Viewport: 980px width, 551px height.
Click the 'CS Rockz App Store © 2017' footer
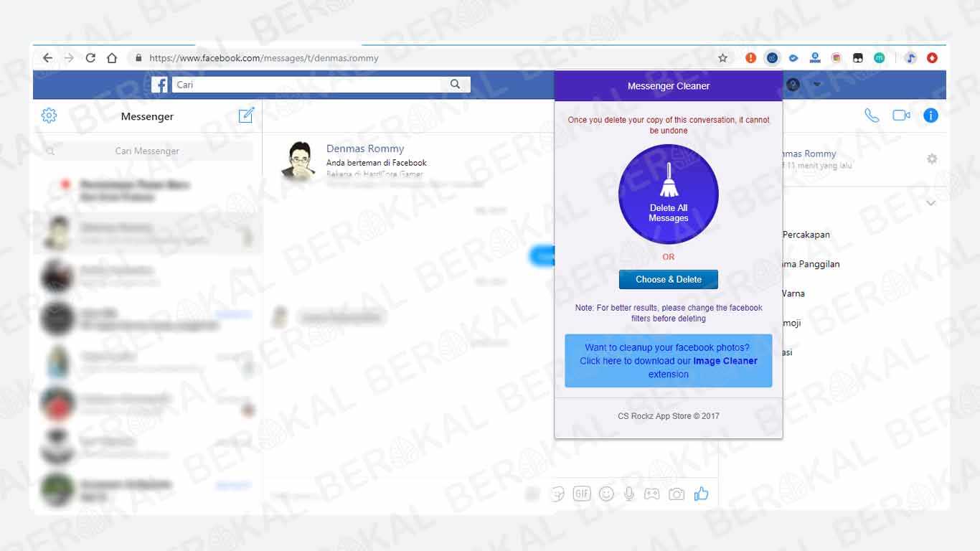(x=669, y=416)
